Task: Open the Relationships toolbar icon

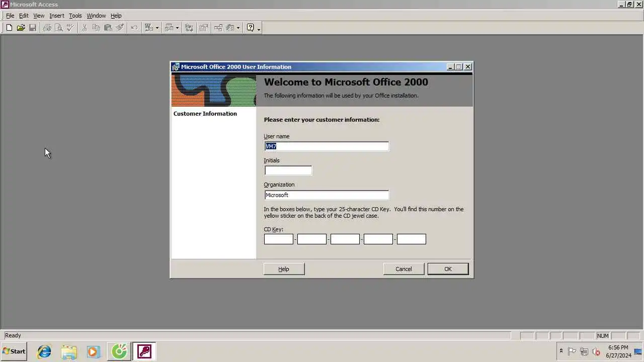Action: point(218,28)
